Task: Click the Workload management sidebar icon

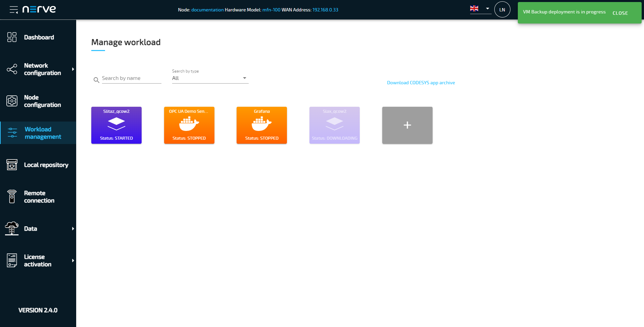Action: (x=12, y=133)
